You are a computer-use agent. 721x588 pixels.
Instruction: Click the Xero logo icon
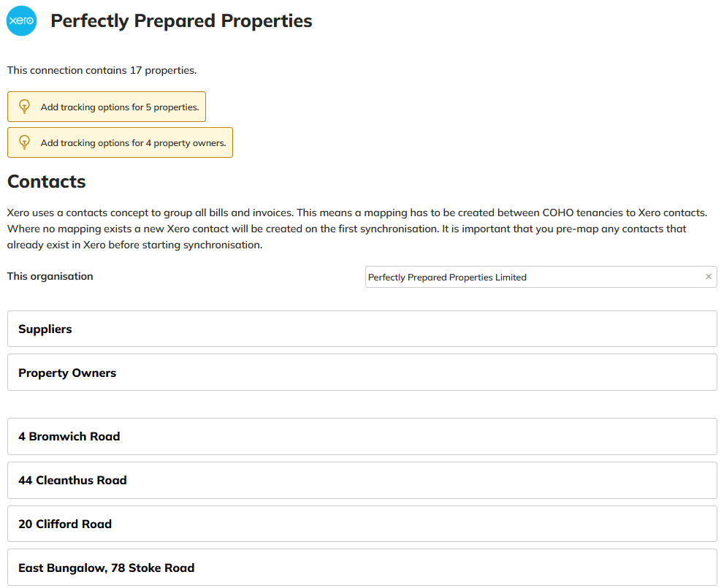(x=21, y=21)
